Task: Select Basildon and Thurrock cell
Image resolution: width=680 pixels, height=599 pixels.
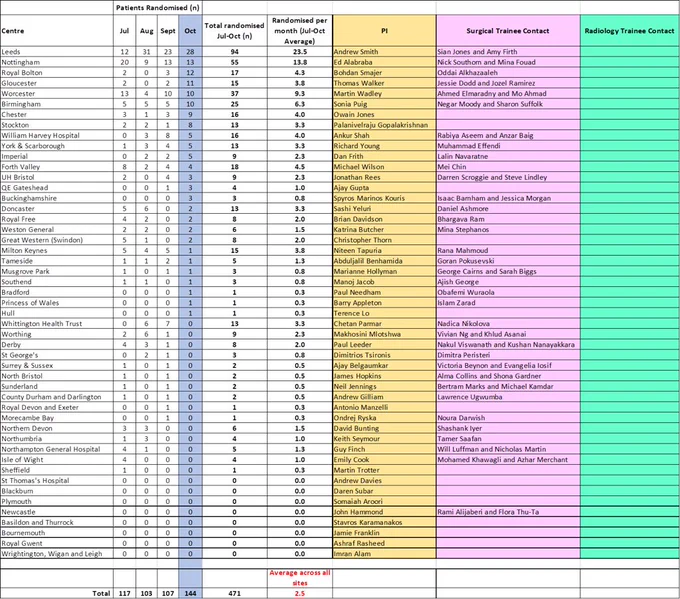Action: (x=57, y=522)
